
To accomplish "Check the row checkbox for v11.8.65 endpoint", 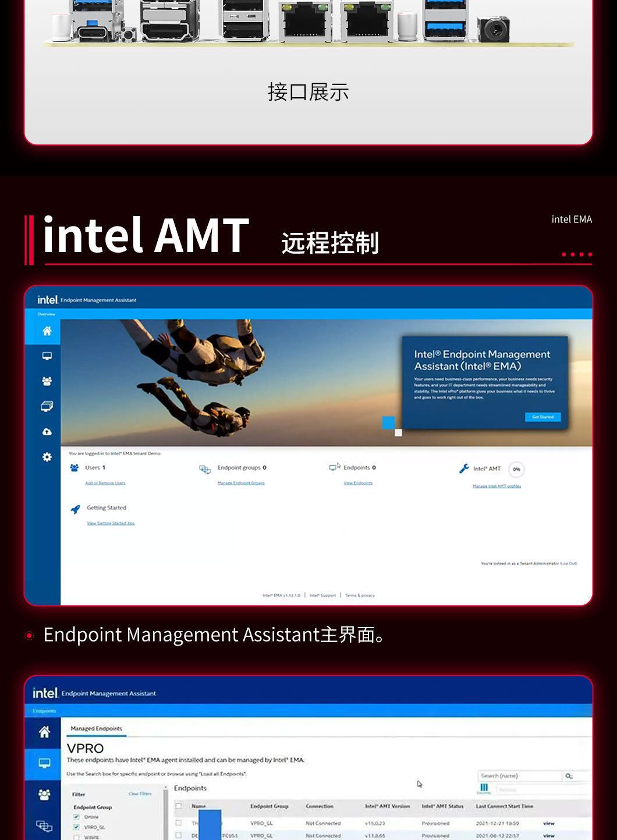I will pyautogui.click(x=179, y=835).
